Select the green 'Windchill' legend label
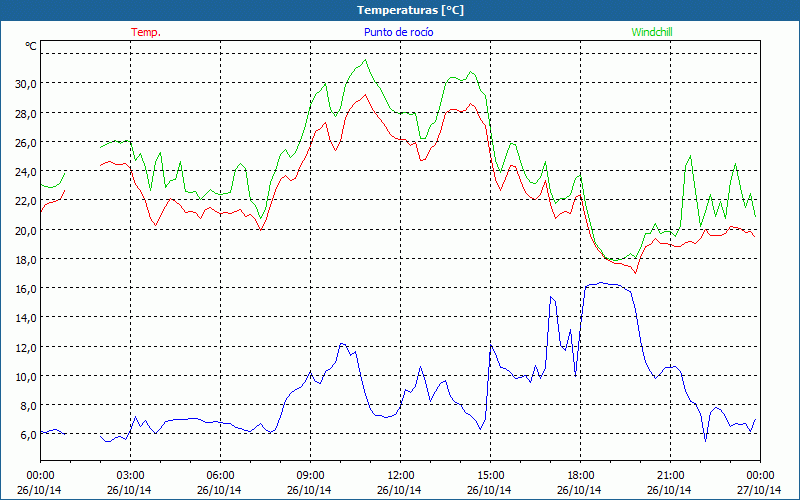The width and height of the screenshot is (800, 500). 652,32
